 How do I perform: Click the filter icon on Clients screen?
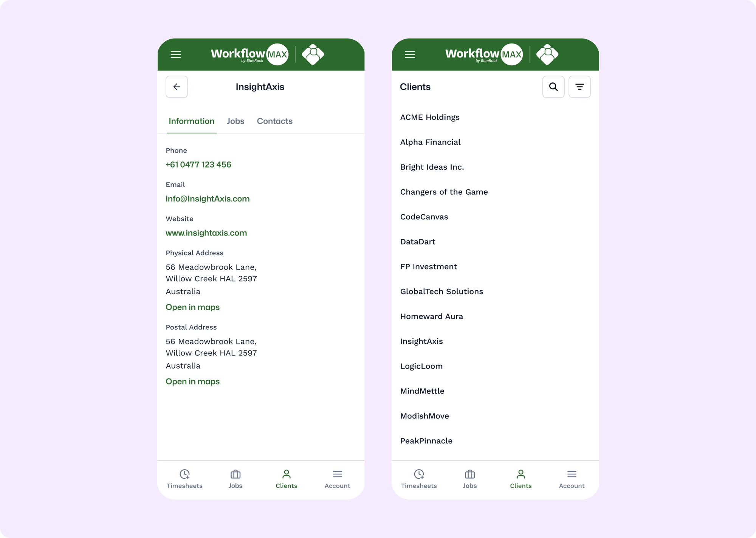point(579,87)
